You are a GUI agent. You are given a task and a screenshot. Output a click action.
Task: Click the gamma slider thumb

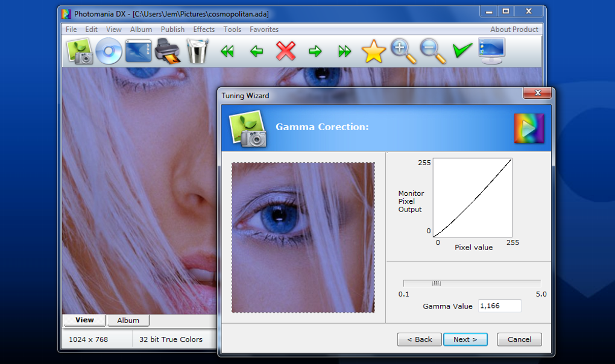tap(436, 283)
